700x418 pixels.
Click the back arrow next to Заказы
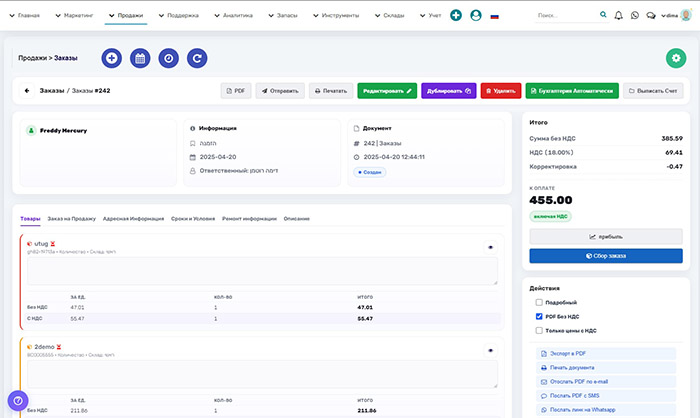pyautogui.click(x=27, y=91)
